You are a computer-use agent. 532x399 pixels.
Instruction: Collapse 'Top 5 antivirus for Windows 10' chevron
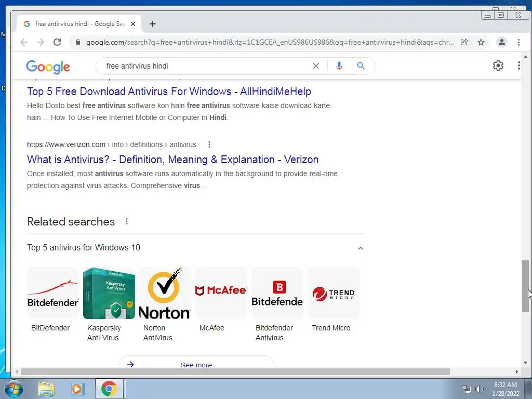tap(361, 248)
